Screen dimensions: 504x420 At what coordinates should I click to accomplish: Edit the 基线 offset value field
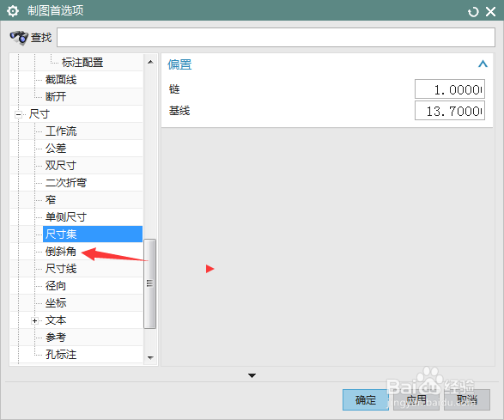[x=450, y=111]
